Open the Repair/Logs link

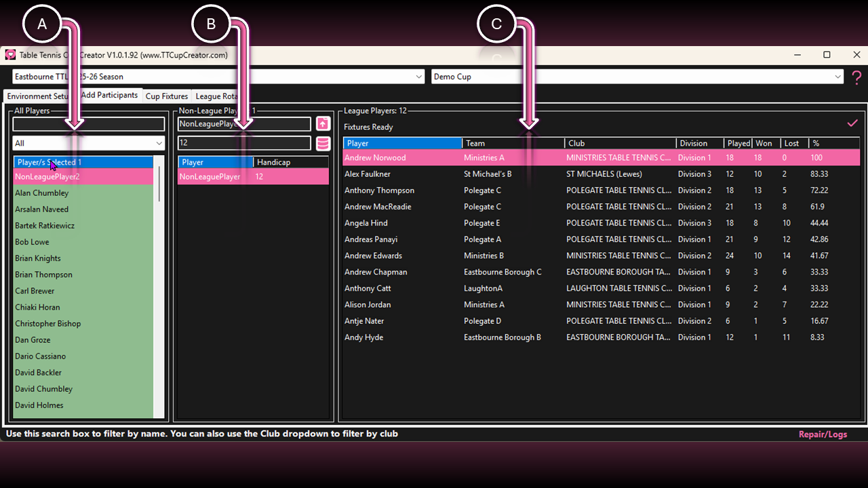tap(823, 434)
